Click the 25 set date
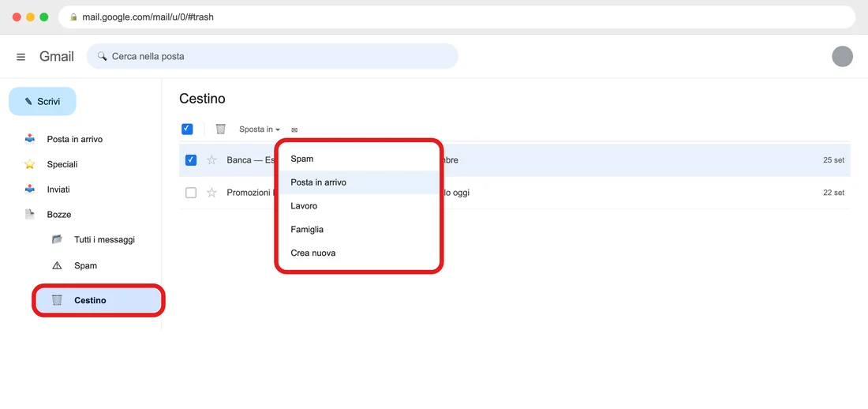Screen dimensions: 868x409 834,160
